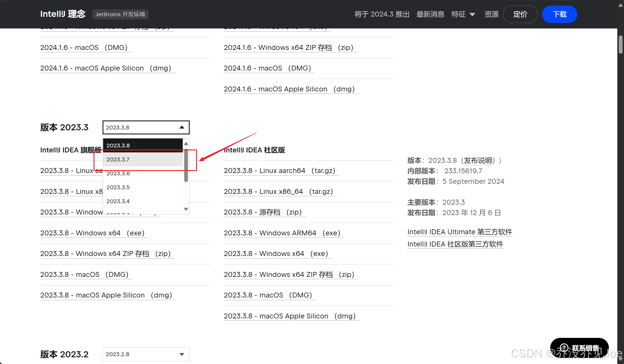
Task: Click the page vertical scrollbar thumb
Action: click(x=621, y=44)
